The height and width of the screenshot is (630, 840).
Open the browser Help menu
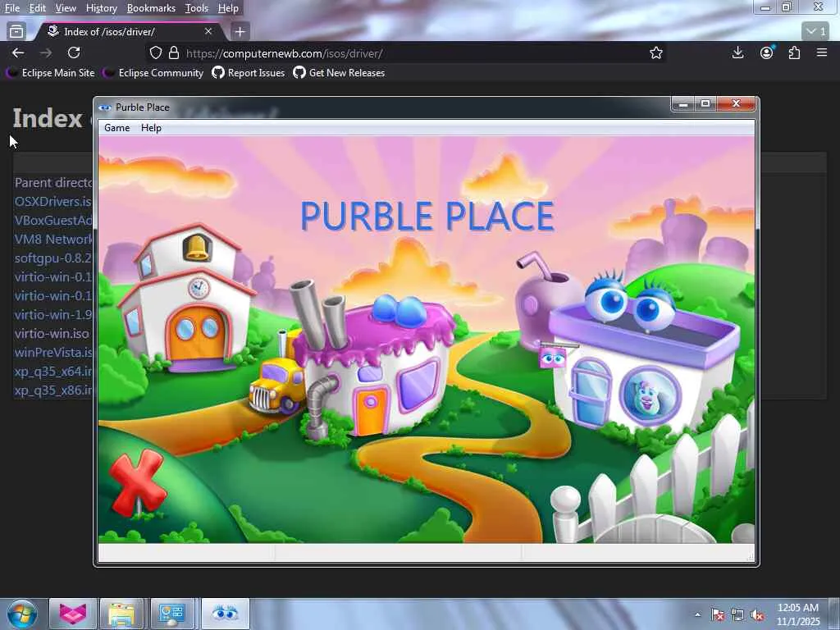228,8
